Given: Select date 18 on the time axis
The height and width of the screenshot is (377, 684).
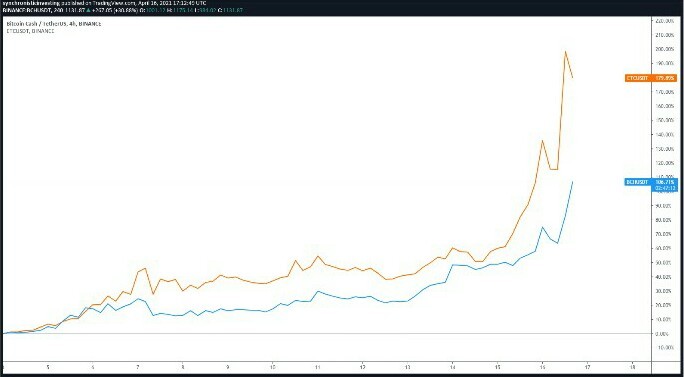Looking at the screenshot, I should [632, 367].
